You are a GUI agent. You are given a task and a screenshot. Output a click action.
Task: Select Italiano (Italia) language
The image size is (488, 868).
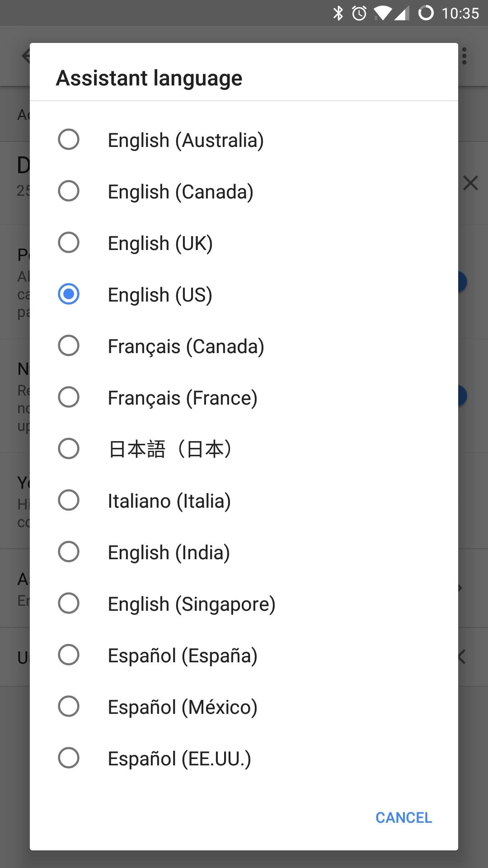[x=69, y=500]
